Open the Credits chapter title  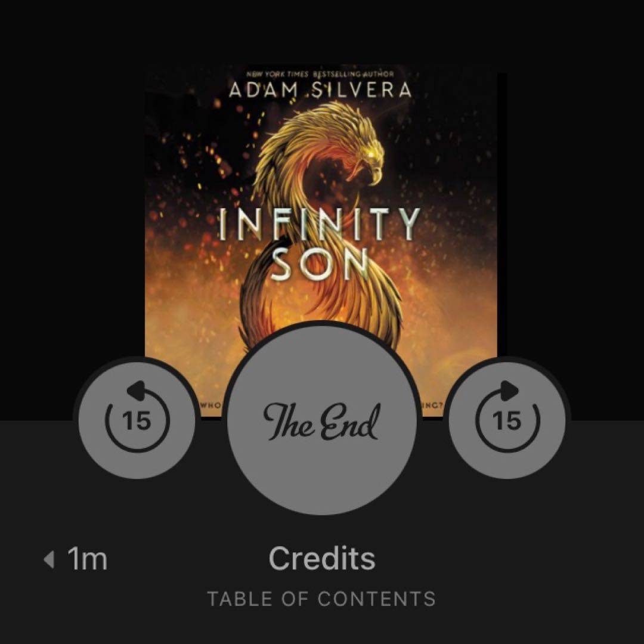pos(322,559)
